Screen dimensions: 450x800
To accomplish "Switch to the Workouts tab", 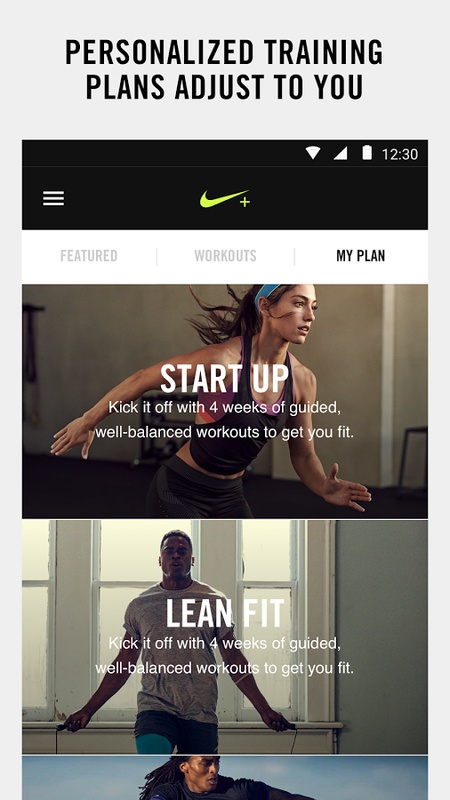I will [226, 256].
